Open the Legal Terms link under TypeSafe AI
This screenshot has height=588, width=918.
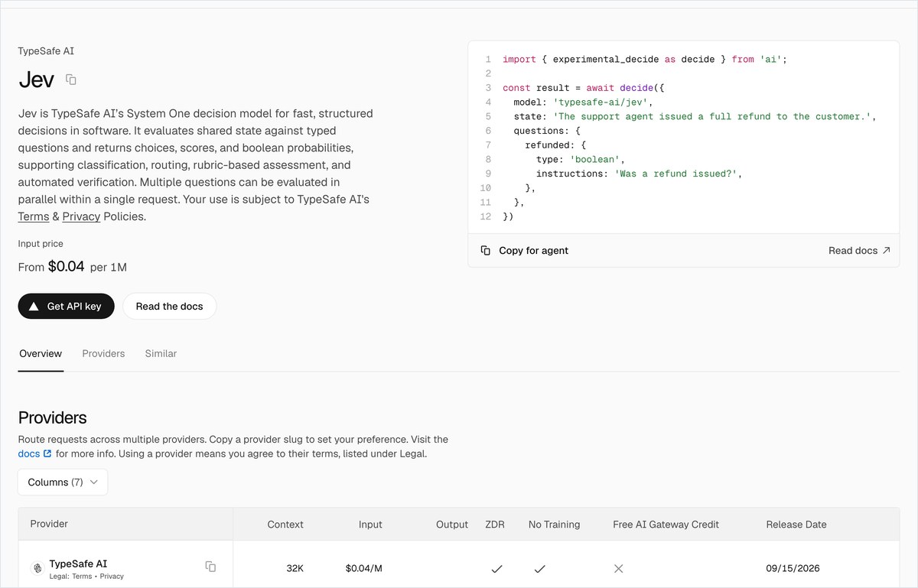[83, 577]
